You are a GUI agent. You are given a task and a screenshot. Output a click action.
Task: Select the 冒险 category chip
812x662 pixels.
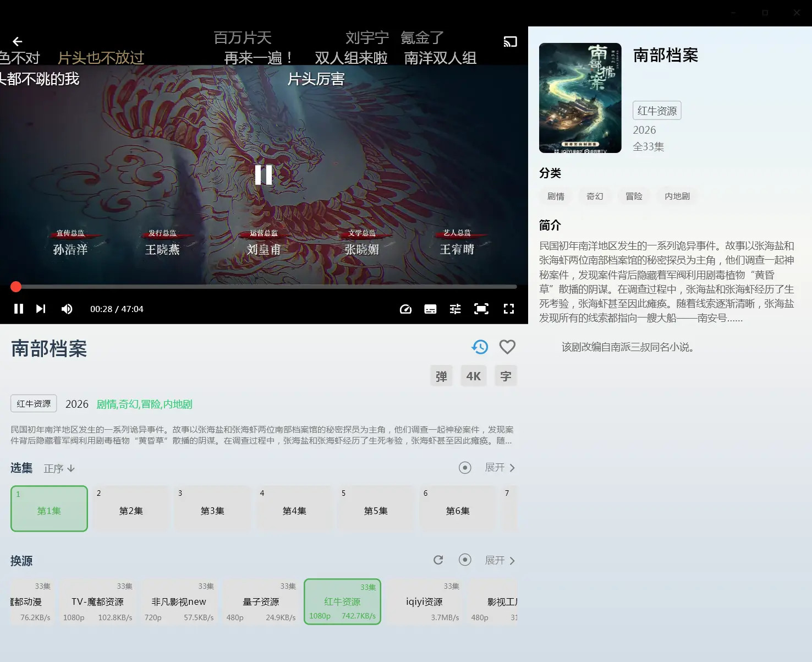(x=634, y=196)
